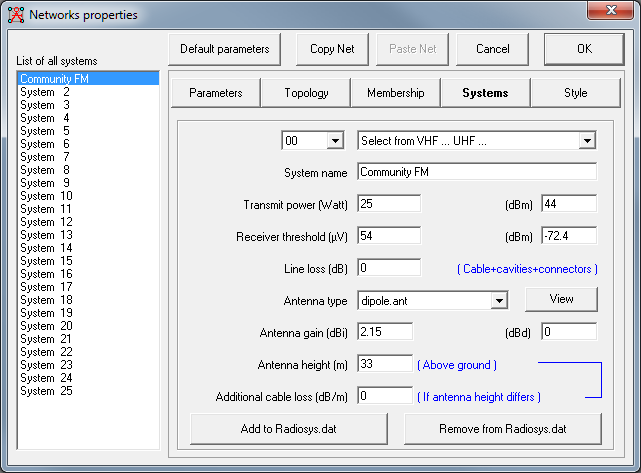Click the Transmit power Watt field
641x473 pixels.
[x=389, y=204]
